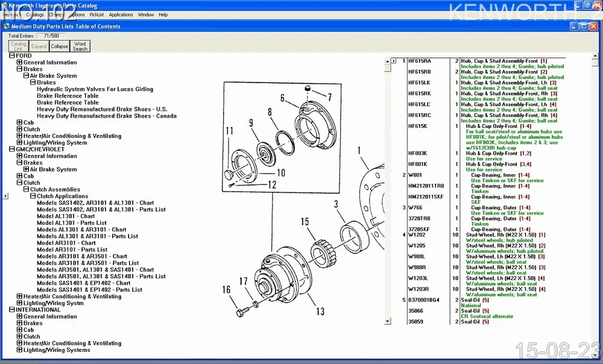The width and height of the screenshot is (603, 364).
Task: Click the parts list scroll-up arrow
Action: click(388, 61)
